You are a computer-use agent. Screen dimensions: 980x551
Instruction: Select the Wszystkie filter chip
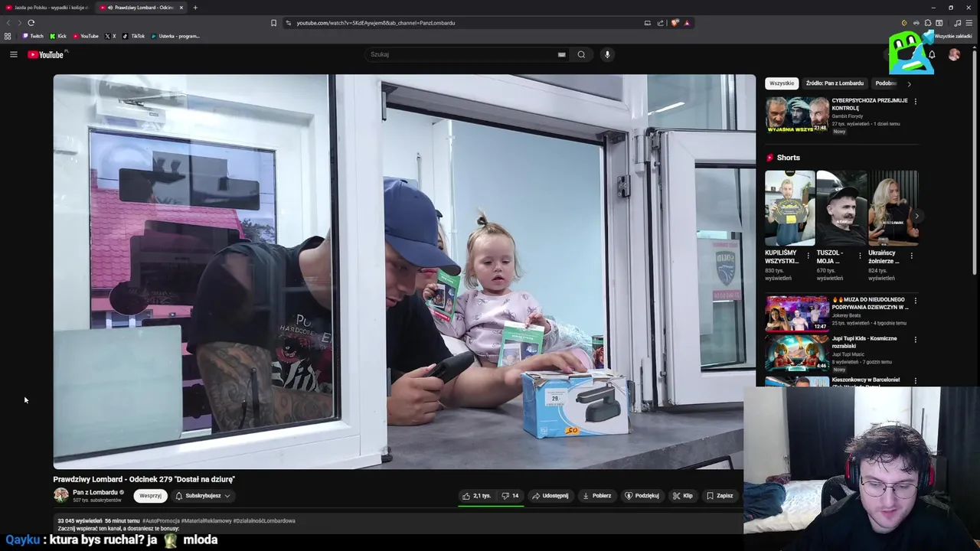(x=782, y=83)
